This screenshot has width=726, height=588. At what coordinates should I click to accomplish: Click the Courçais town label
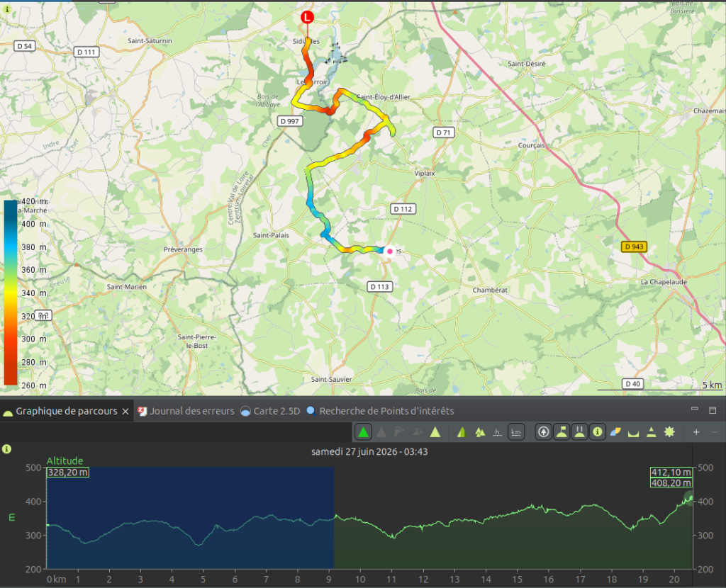click(x=532, y=145)
